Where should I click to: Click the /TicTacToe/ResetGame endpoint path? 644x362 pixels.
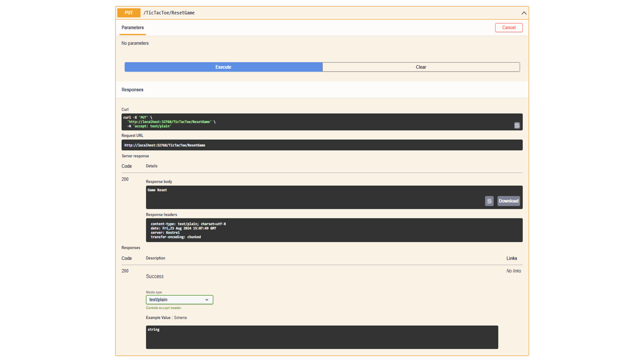pyautogui.click(x=169, y=13)
